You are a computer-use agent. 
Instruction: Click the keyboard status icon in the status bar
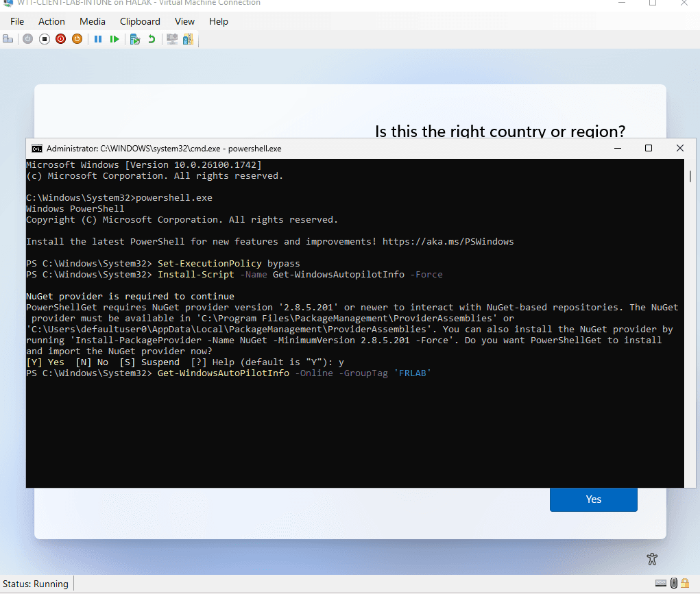coord(661,582)
